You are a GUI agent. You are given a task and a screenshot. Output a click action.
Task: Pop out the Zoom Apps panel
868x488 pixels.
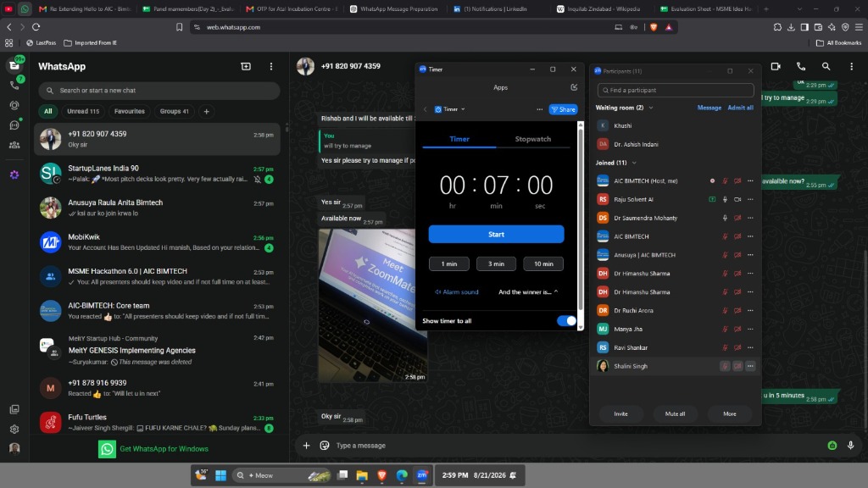[x=574, y=87]
